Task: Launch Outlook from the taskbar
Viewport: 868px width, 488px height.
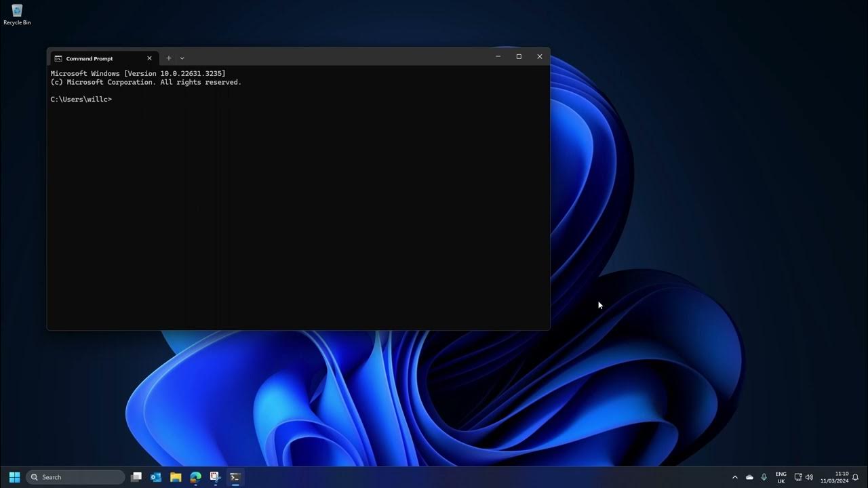Action: click(x=156, y=477)
